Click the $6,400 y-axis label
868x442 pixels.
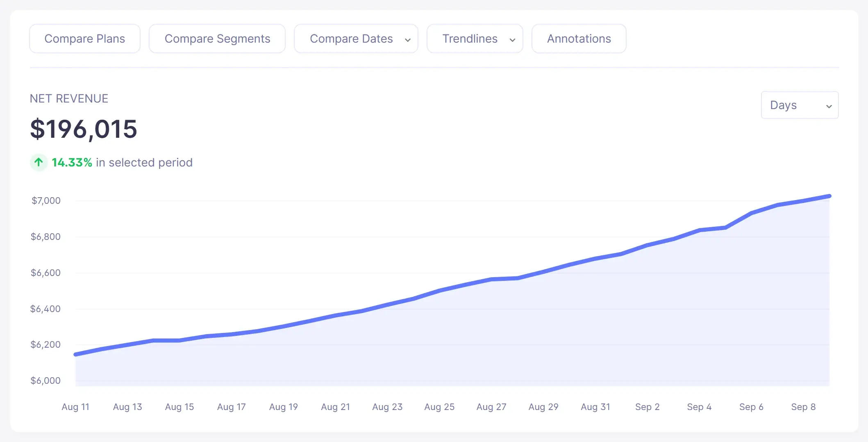pos(45,309)
